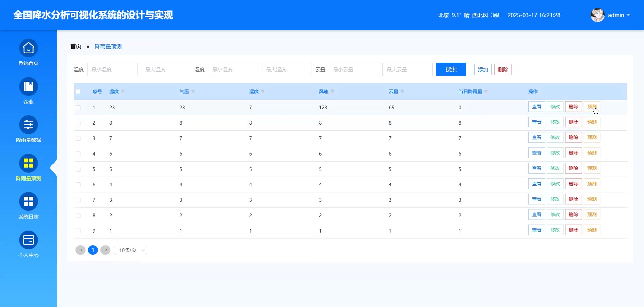Sort table by 云量 column arrows
Viewport: 644px width, 307px height.
402,91
